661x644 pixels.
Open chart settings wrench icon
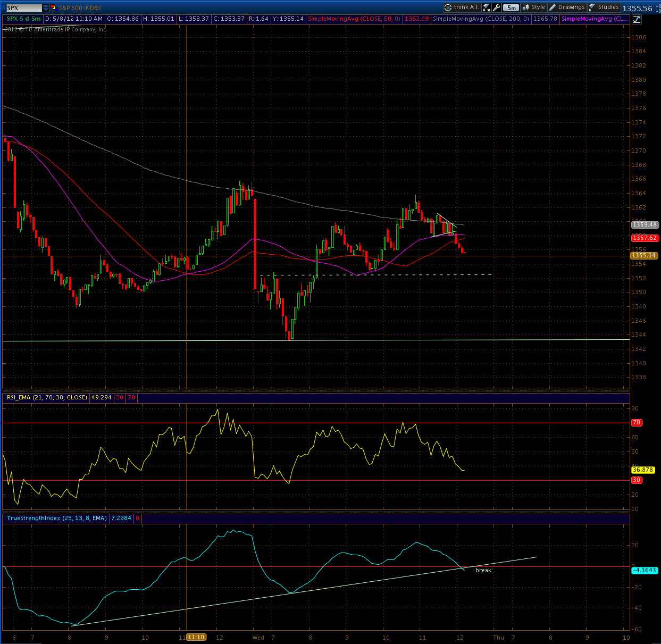(497, 7)
